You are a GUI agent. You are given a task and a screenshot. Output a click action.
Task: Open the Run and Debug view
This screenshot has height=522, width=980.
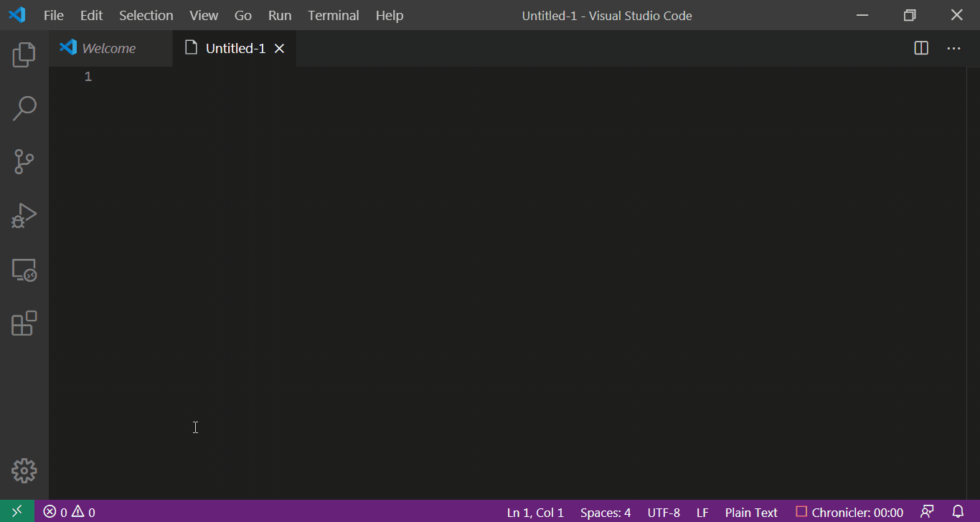pyautogui.click(x=24, y=216)
